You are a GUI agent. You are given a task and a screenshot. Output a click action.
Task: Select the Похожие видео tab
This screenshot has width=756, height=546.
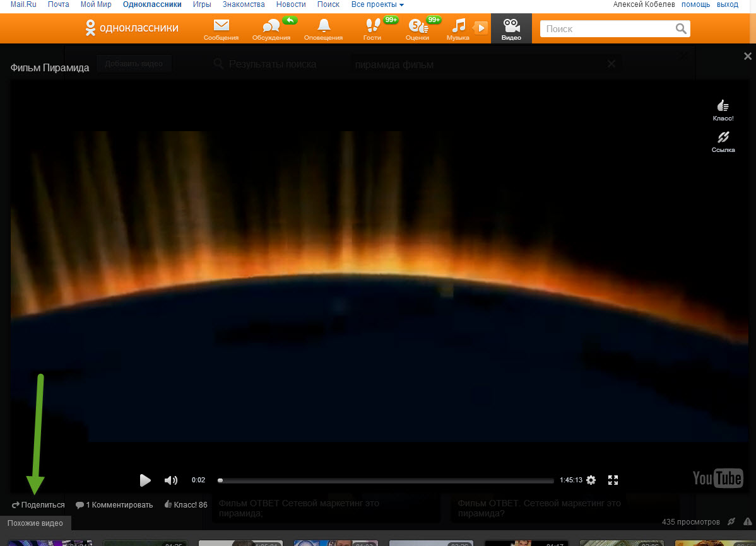[x=35, y=523]
